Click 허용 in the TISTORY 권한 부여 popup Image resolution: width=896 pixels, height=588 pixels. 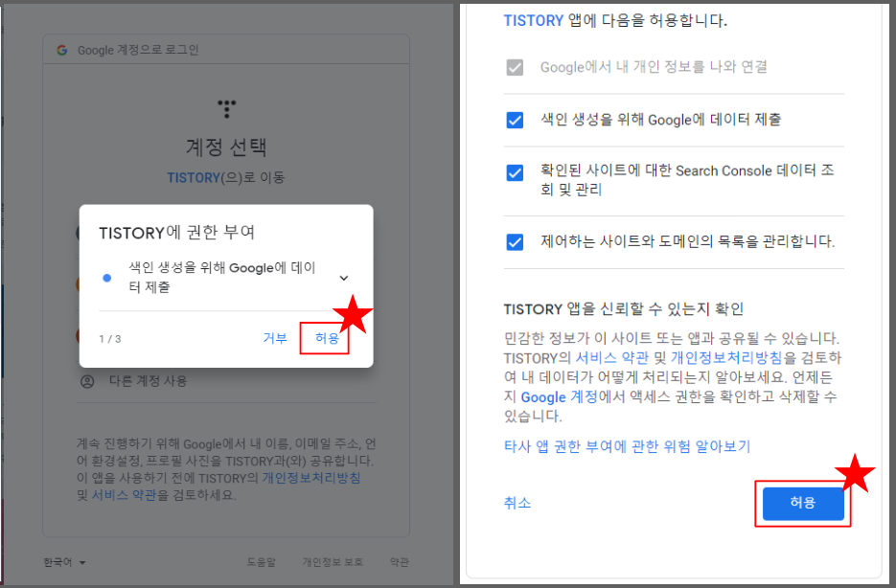click(327, 338)
